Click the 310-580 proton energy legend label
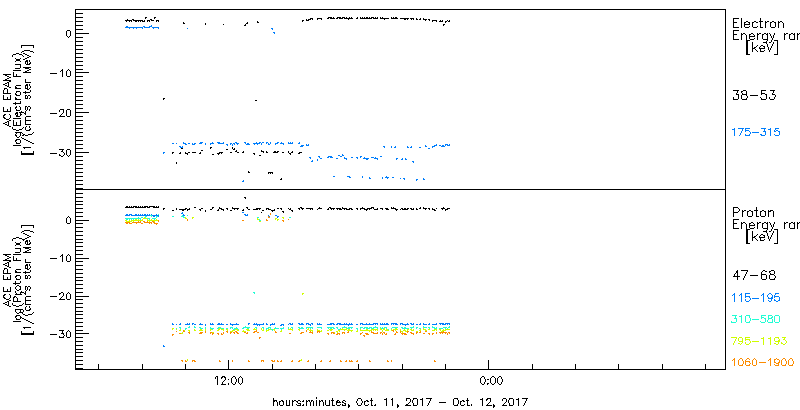The width and height of the screenshot is (800, 410). coord(756,320)
